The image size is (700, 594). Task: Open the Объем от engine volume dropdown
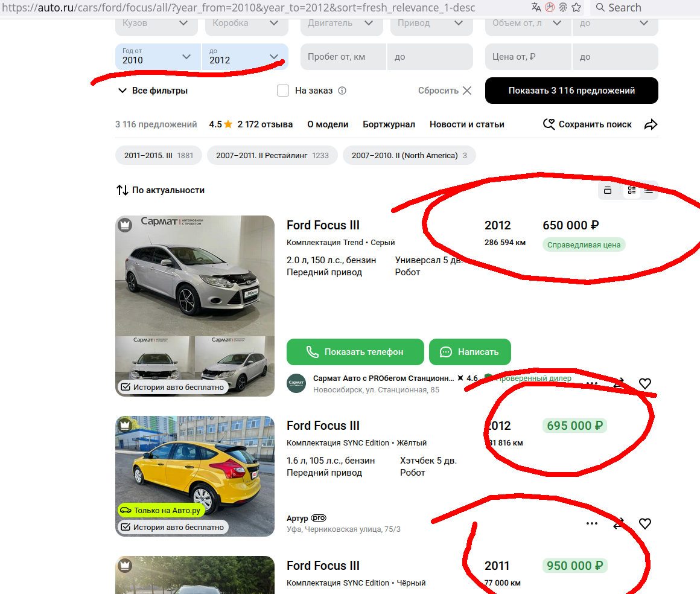[x=528, y=25]
